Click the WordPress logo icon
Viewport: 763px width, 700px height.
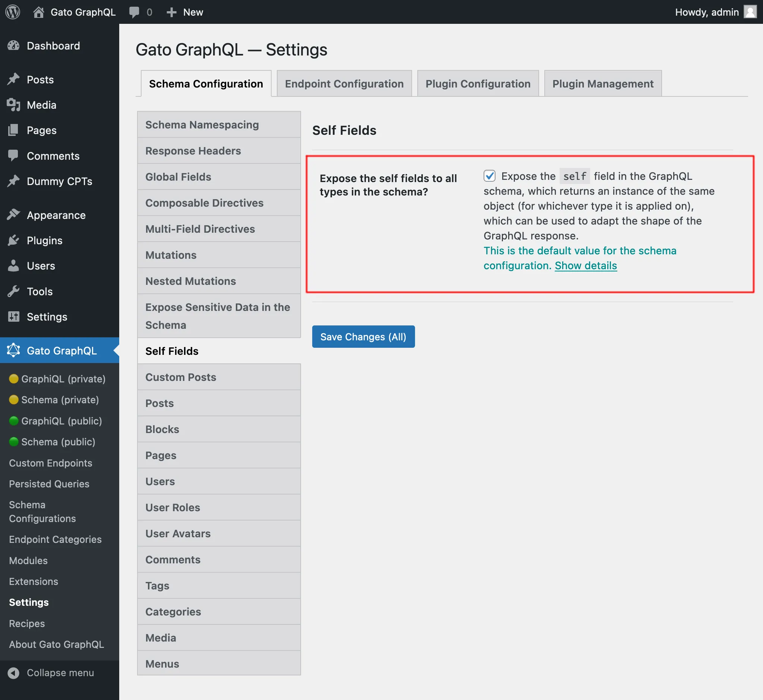13,12
